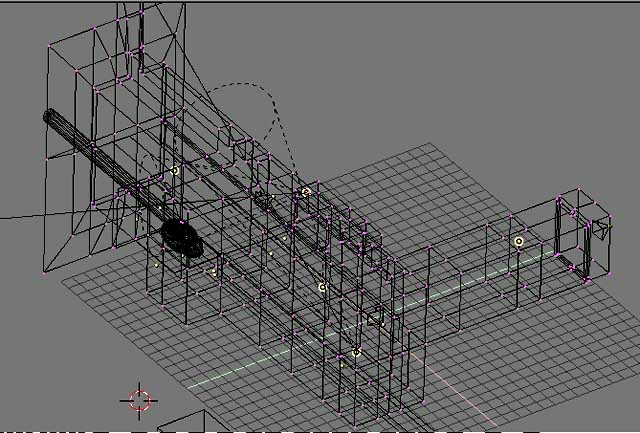Screen dimensions: 640x433
Task: Click the red-white 3D cursor crosshair
Action: click(140, 401)
